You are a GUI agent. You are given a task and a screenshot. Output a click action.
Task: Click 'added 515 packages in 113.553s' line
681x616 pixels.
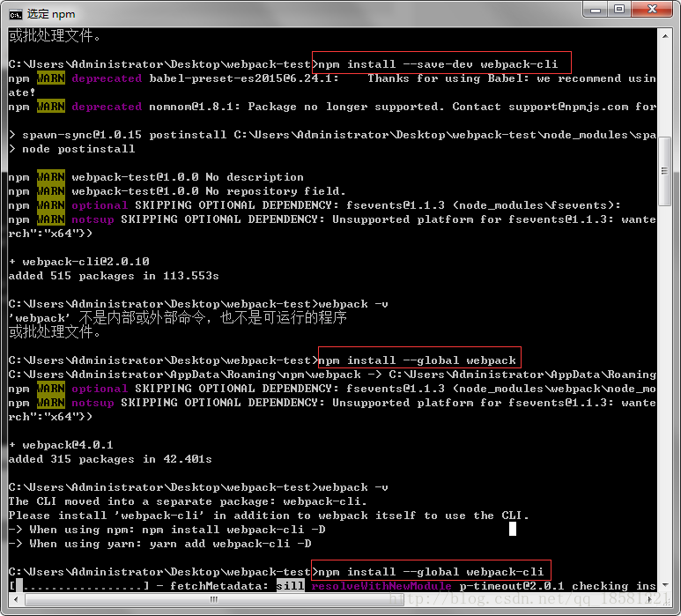coord(114,276)
